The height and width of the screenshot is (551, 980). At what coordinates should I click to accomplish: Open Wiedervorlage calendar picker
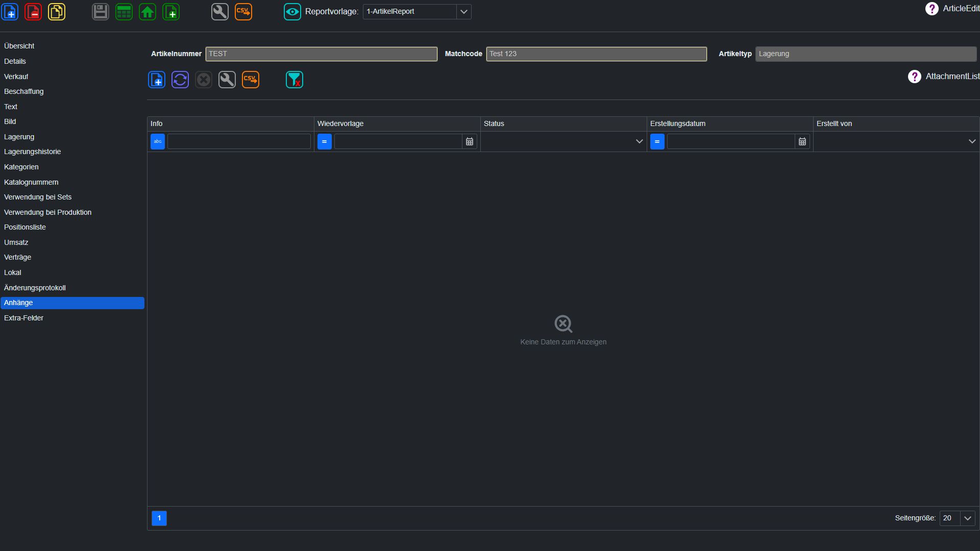pos(470,141)
